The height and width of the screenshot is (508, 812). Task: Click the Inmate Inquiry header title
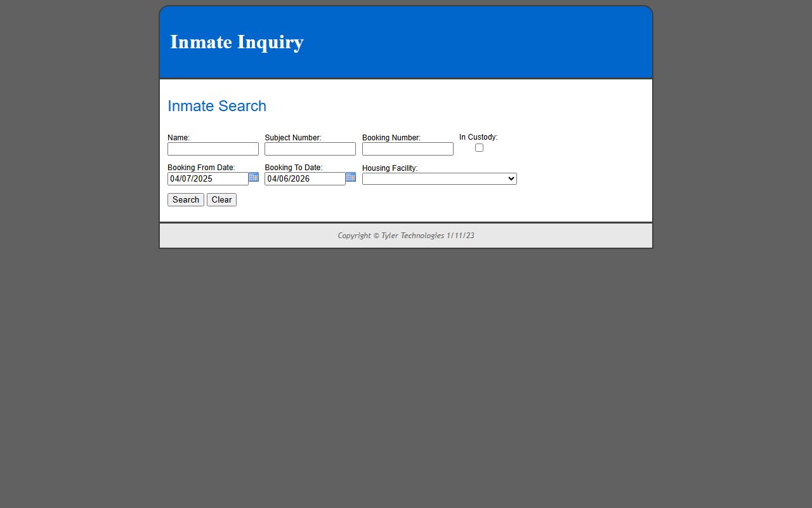237,42
